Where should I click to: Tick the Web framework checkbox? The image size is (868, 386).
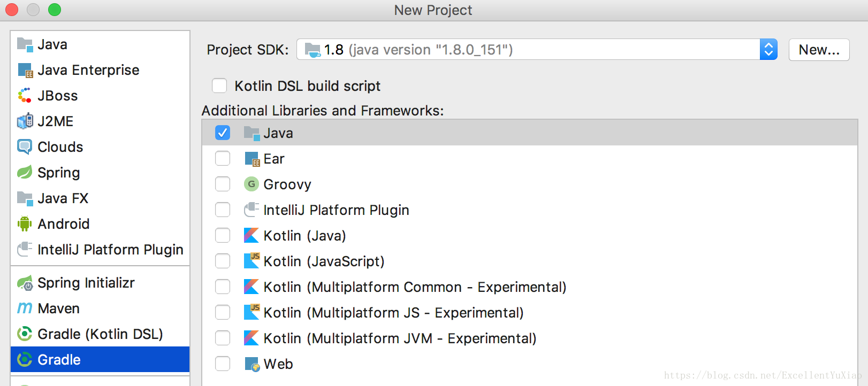pos(223,364)
